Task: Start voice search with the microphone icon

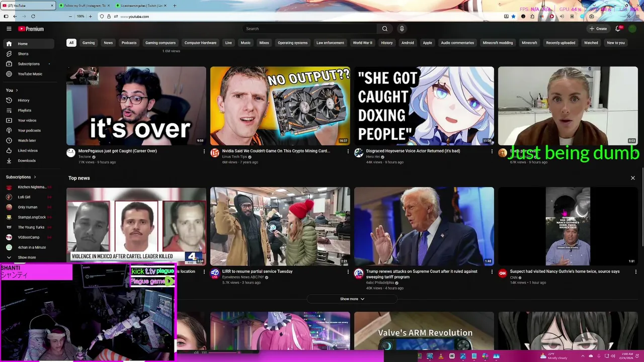Action: pos(401,29)
